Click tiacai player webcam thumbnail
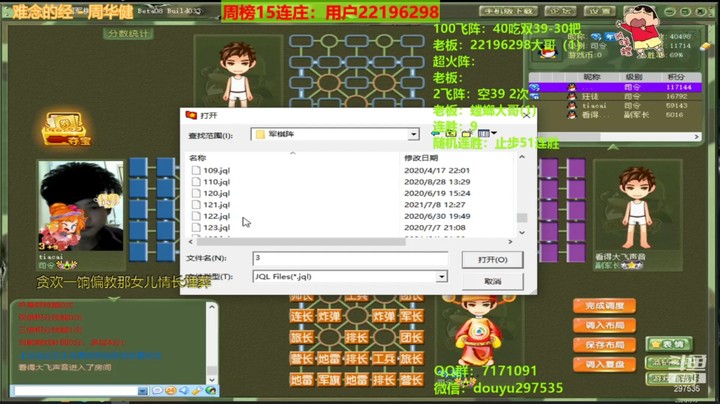Image resolution: width=720 pixels, height=404 pixels. click(81, 206)
